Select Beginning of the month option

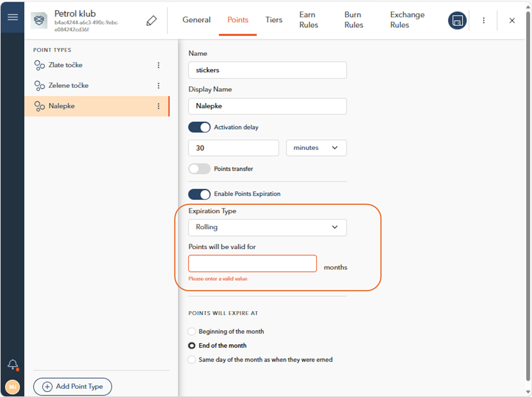tap(191, 331)
